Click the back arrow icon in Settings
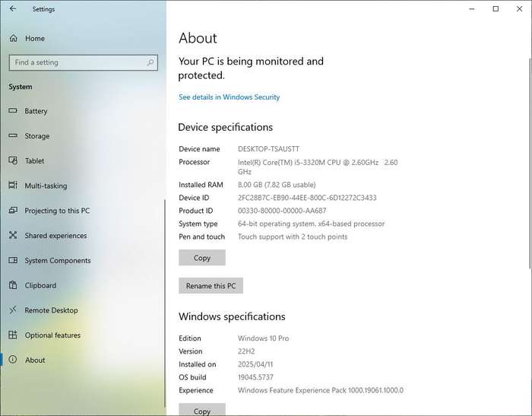The width and height of the screenshot is (532, 416). coord(13,9)
